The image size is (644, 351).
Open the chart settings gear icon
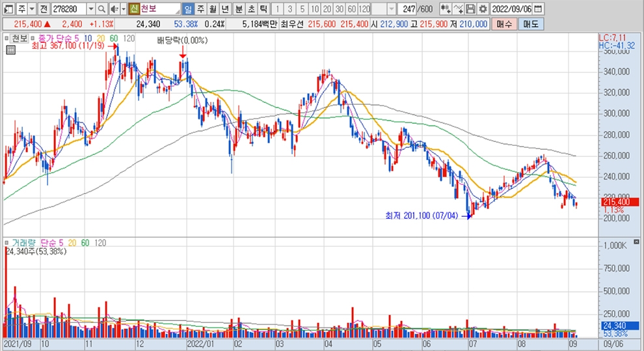tap(483, 9)
